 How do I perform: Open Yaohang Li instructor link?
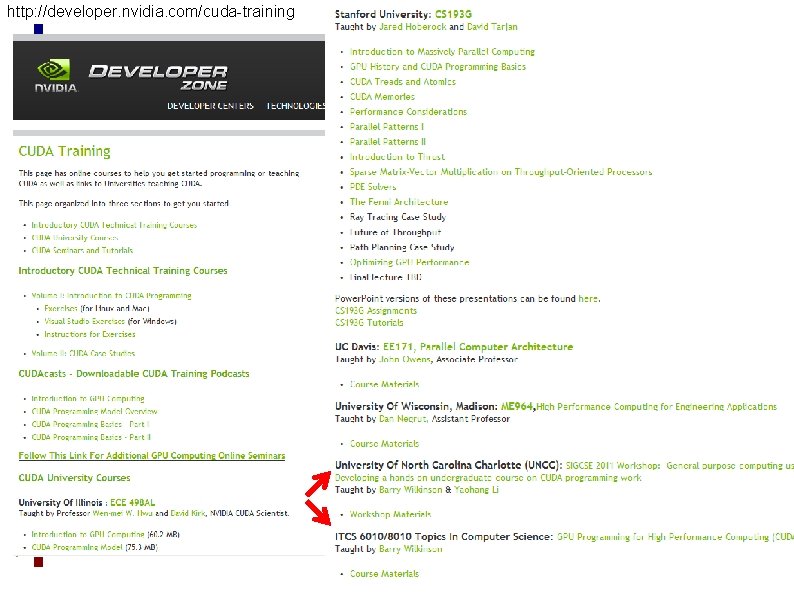pyautogui.click(x=476, y=490)
